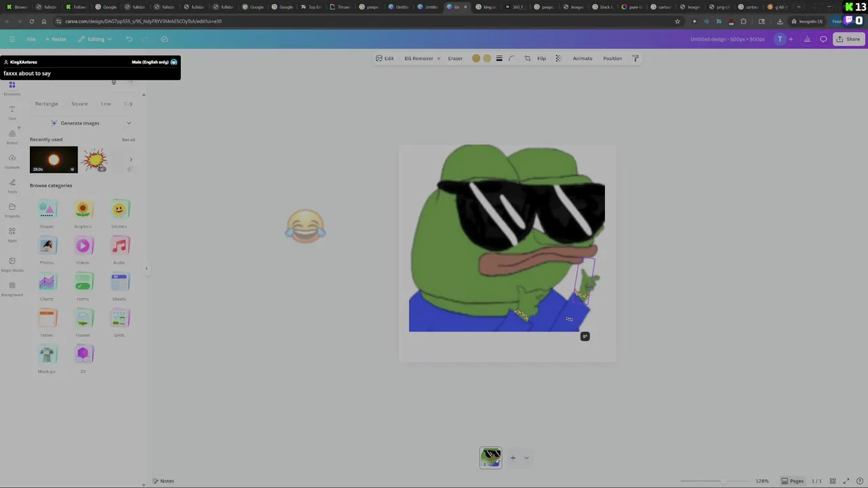
Task: Open the corner rounding icon
Action: coord(511,58)
